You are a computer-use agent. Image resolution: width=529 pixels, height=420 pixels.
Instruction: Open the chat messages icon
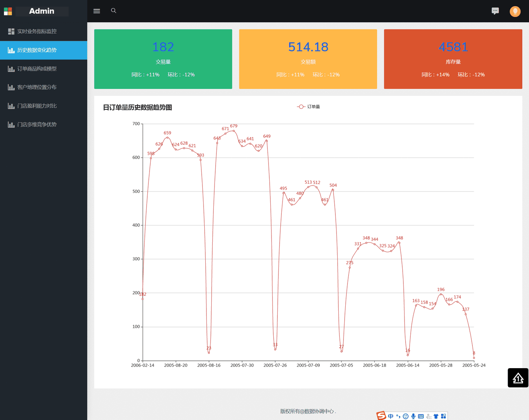[x=495, y=11]
